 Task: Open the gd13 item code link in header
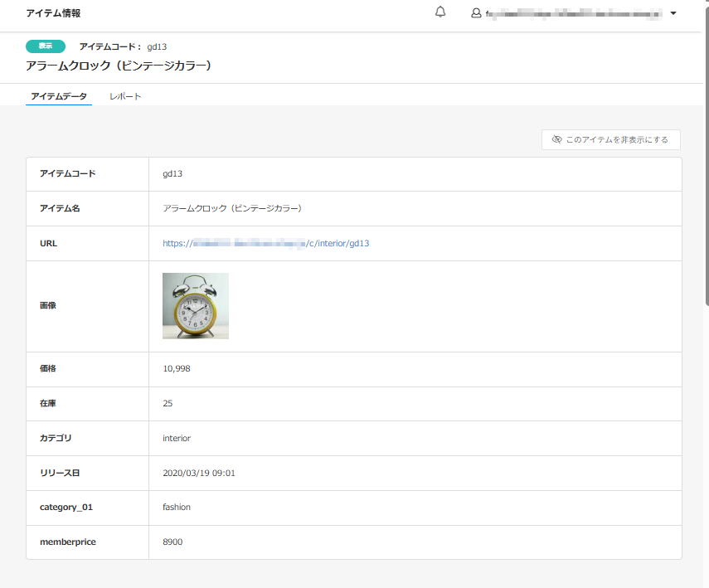(x=158, y=47)
